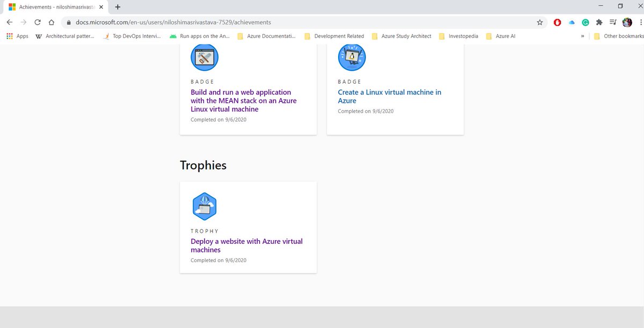Open Create a Linux virtual machine link

tap(390, 96)
